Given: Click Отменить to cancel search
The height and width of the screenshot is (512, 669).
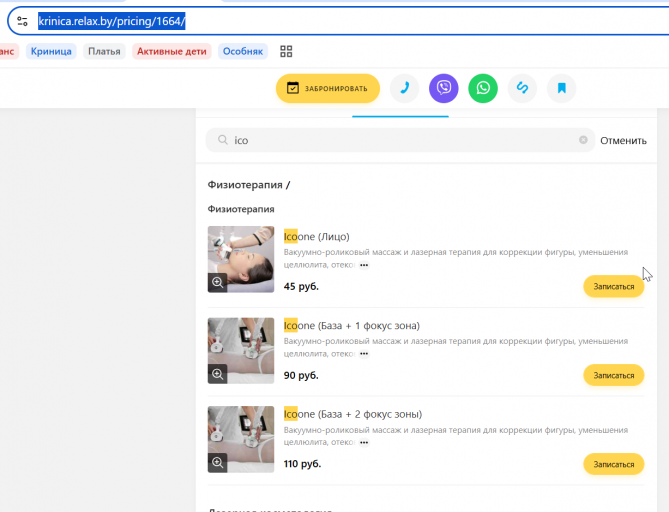Looking at the screenshot, I should (x=623, y=140).
